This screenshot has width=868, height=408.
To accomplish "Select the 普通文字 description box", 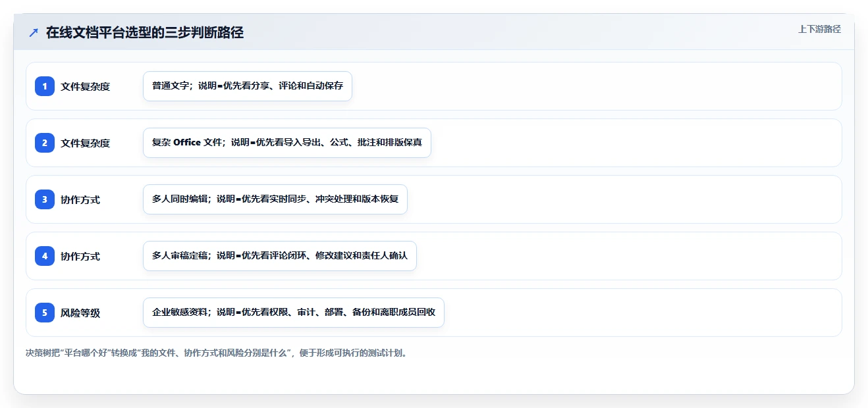I will pos(248,86).
